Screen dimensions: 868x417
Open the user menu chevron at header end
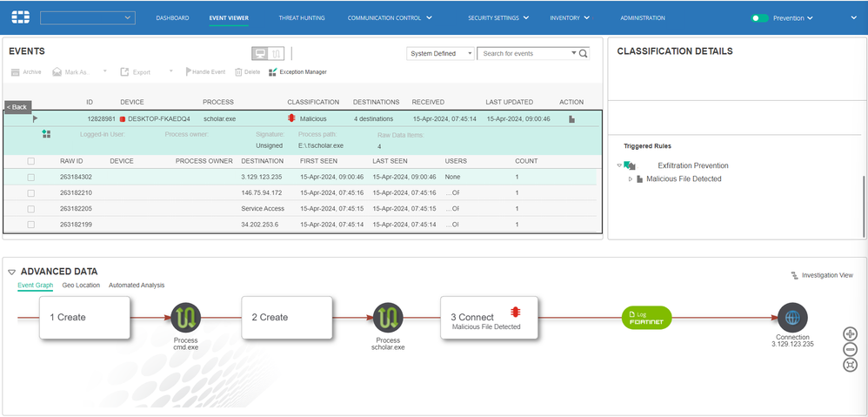coord(853,17)
